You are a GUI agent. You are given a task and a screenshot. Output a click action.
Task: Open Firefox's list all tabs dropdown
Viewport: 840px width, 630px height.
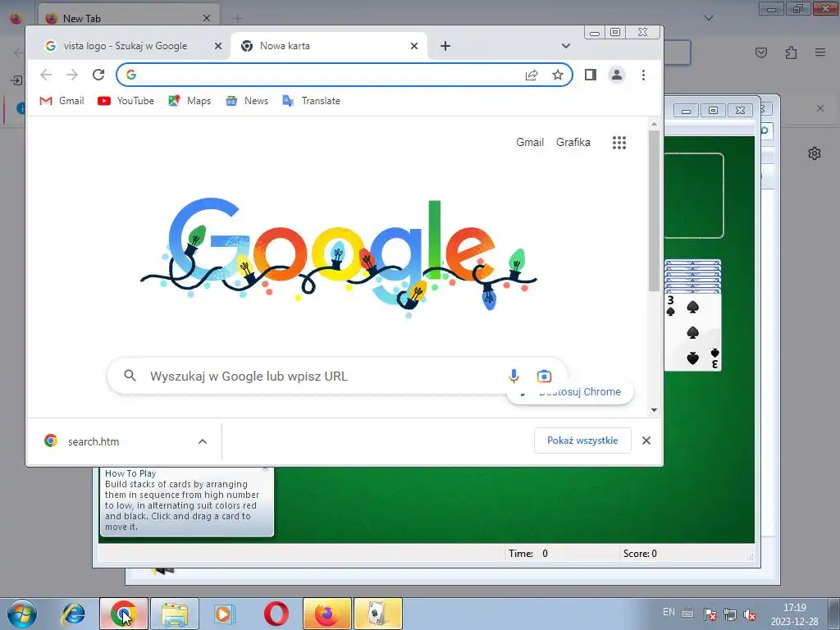(x=709, y=18)
